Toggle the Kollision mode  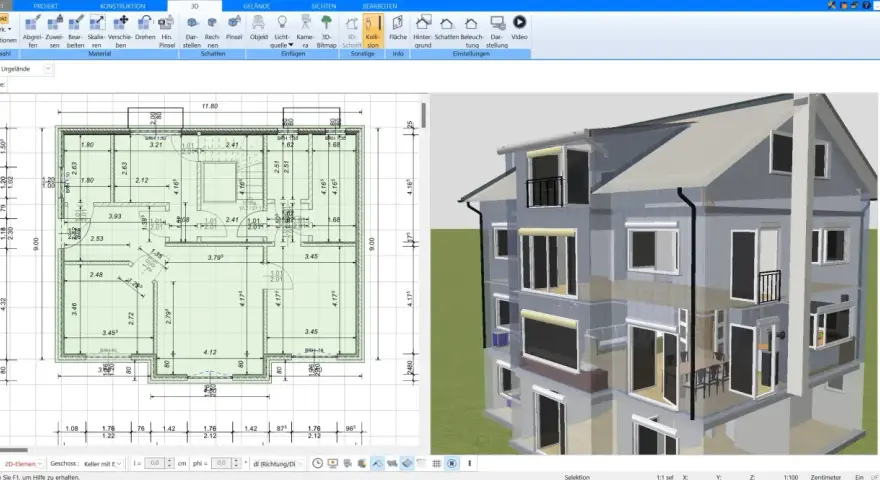tap(373, 31)
